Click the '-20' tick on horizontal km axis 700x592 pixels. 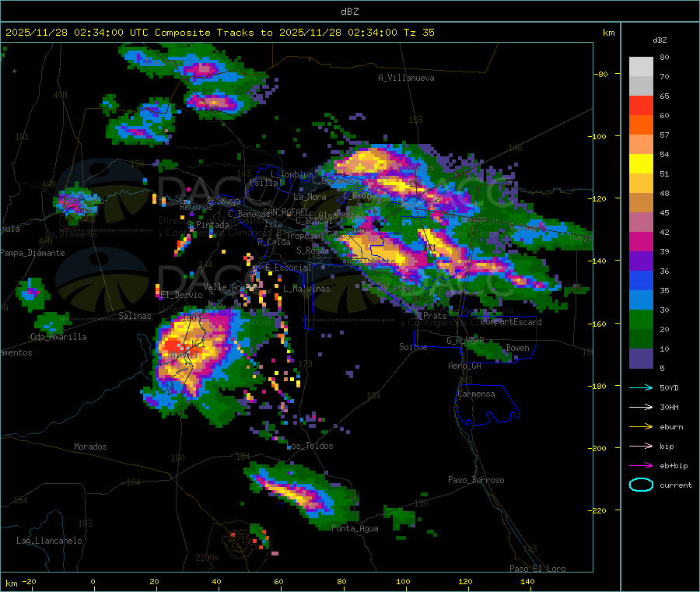(x=29, y=581)
